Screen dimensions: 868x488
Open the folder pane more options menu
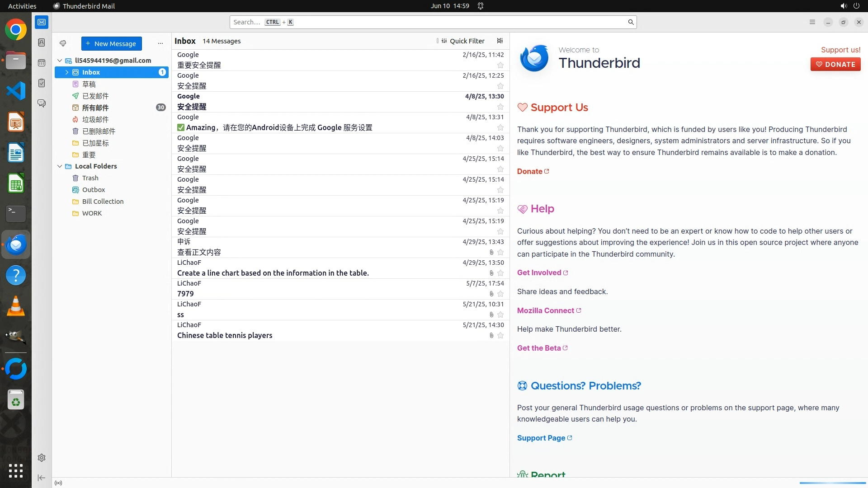[x=160, y=43]
